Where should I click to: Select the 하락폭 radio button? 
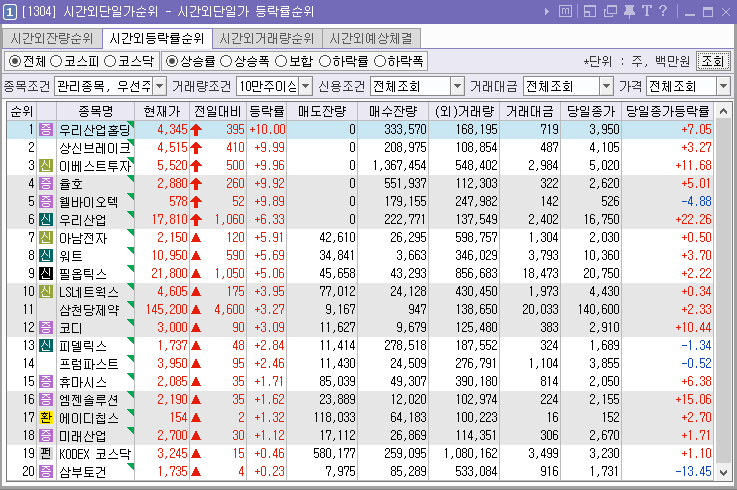coord(380,61)
